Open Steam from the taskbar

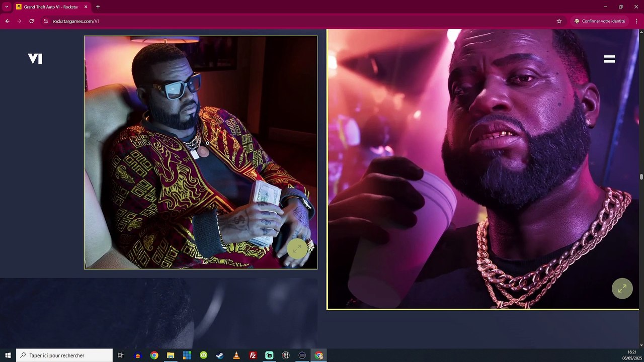pos(220,355)
